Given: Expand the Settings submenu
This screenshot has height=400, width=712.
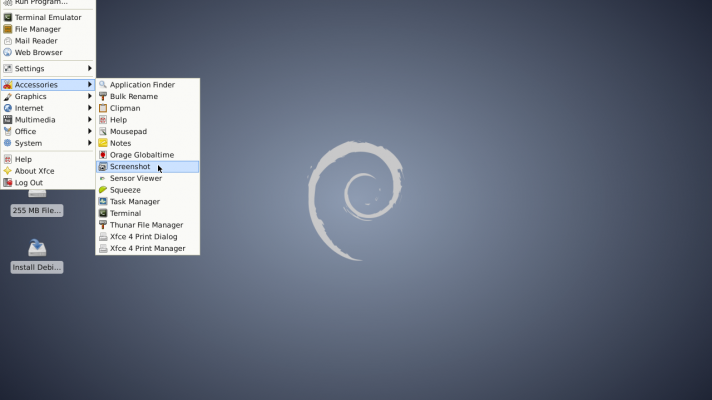Looking at the screenshot, I should 48,69.
